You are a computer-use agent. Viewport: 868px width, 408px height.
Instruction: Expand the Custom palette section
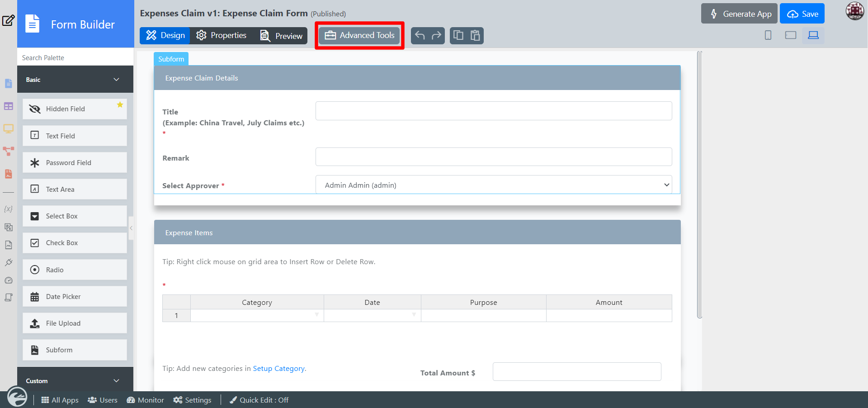(75, 380)
